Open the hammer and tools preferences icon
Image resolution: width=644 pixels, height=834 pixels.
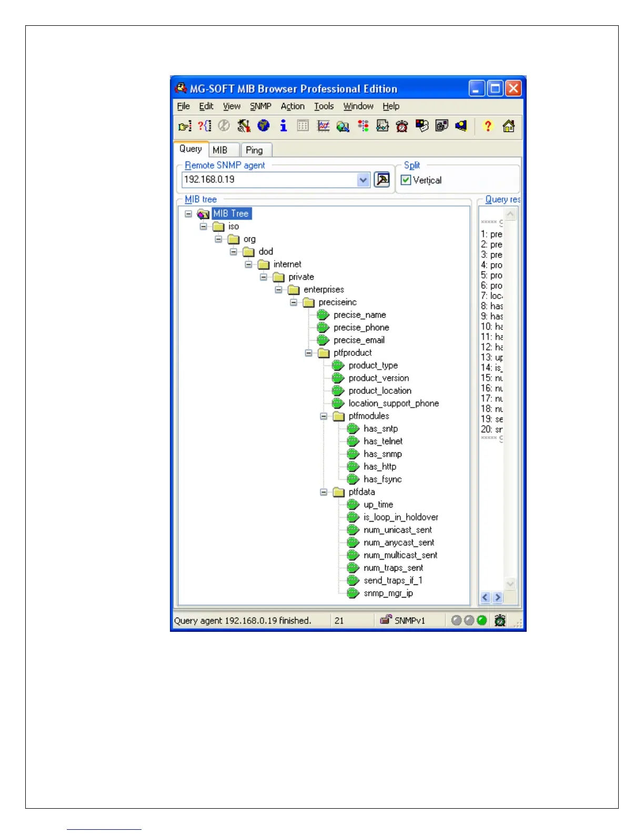point(244,126)
